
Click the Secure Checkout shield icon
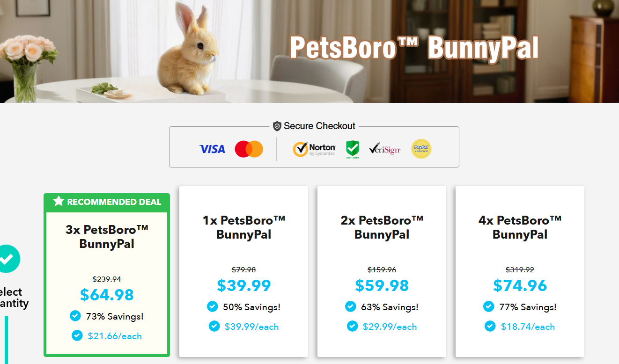tap(277, 126)
